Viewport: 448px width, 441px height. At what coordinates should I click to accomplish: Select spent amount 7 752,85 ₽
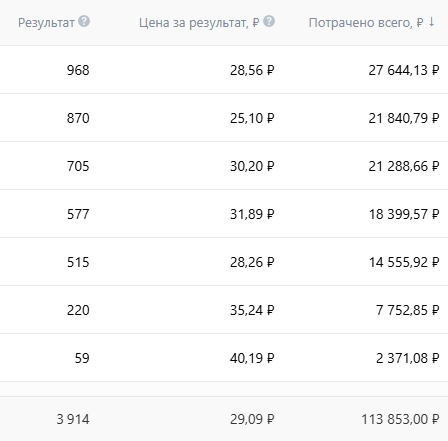(408, 310)
